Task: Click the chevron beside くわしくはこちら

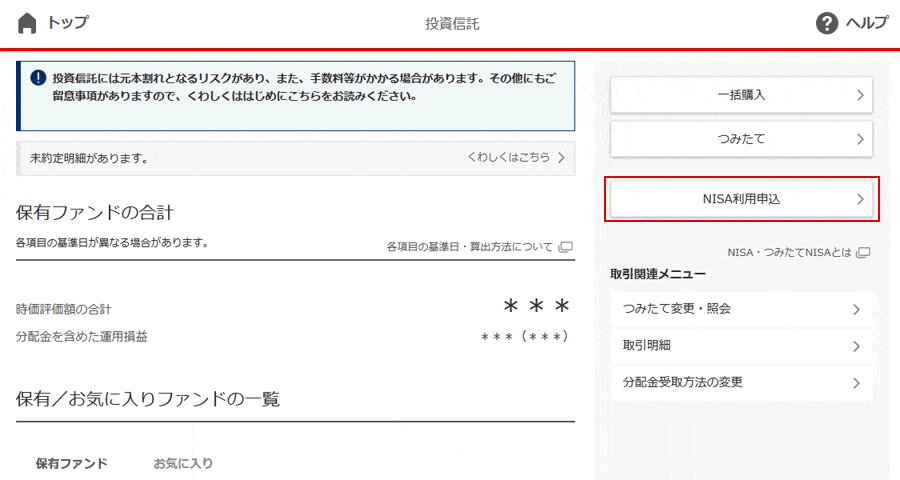Action: coord(561,157)
